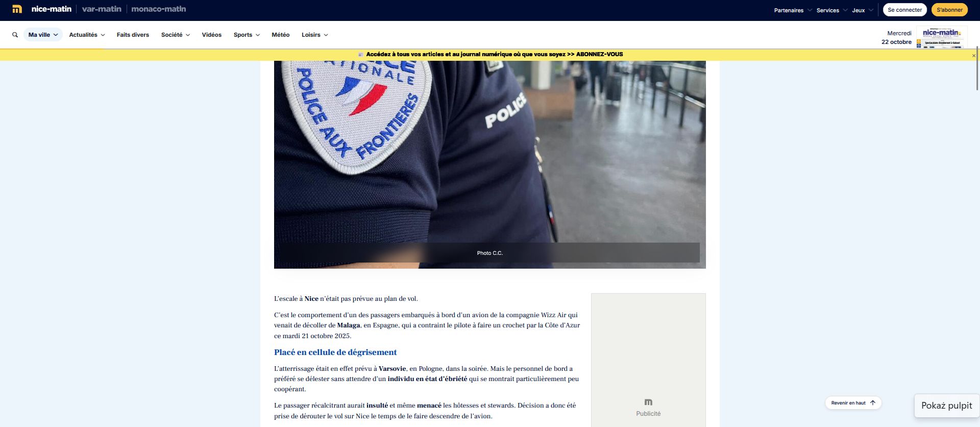Click the Revenir en haut arrow icon
This screenshot has height=427, width=980.
point(872,403)
